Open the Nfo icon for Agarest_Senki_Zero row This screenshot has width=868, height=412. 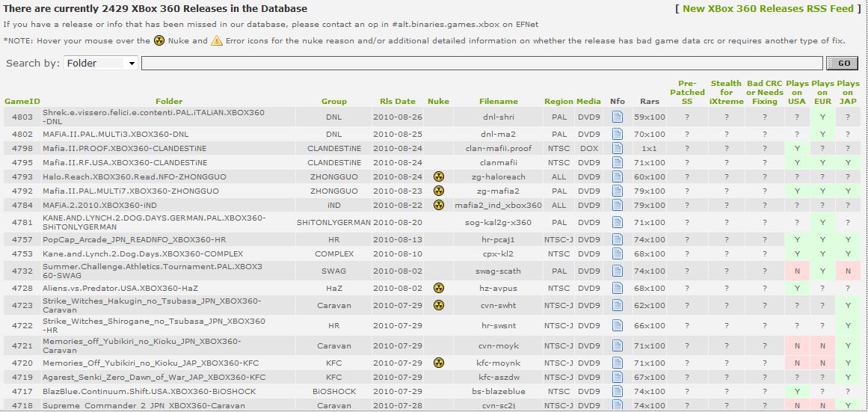pyautogui.click(x=618, y=377)
